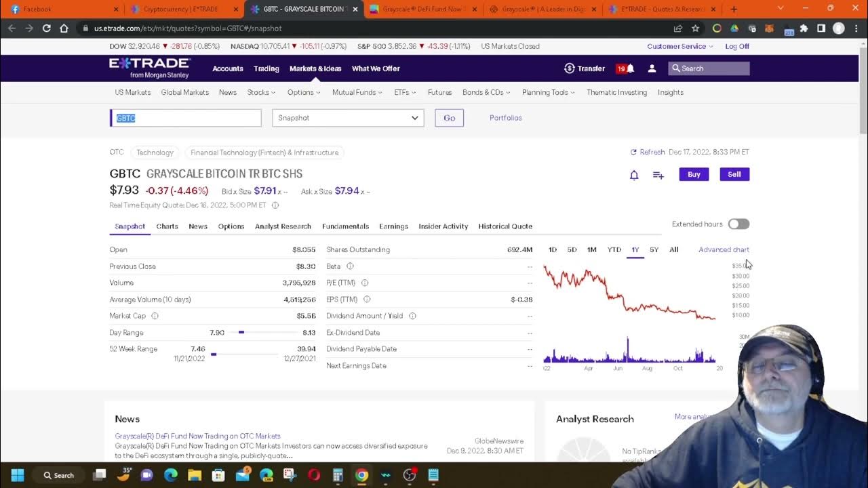Open the user profile icon in E*TRADE header
This screenshot has height=488, width=868.
click(x=652, y=68)
